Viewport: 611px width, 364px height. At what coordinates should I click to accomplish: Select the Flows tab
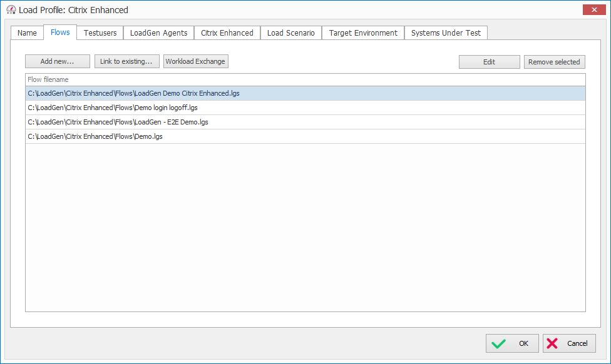60,33
